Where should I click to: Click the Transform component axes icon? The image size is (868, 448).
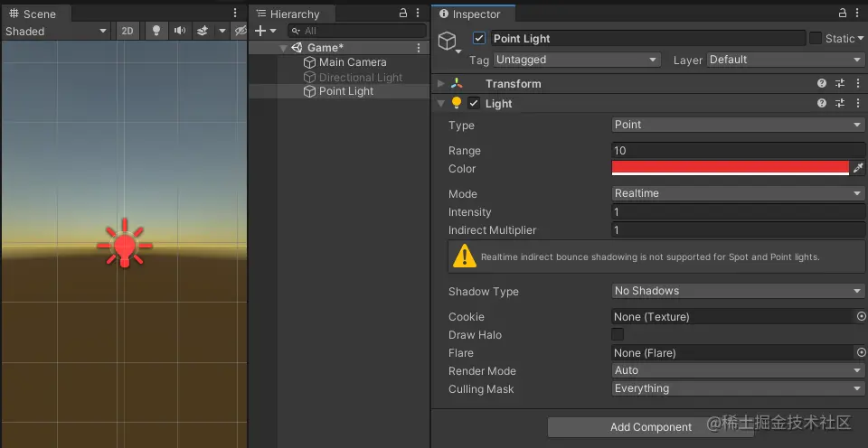(x=457, y=83)
